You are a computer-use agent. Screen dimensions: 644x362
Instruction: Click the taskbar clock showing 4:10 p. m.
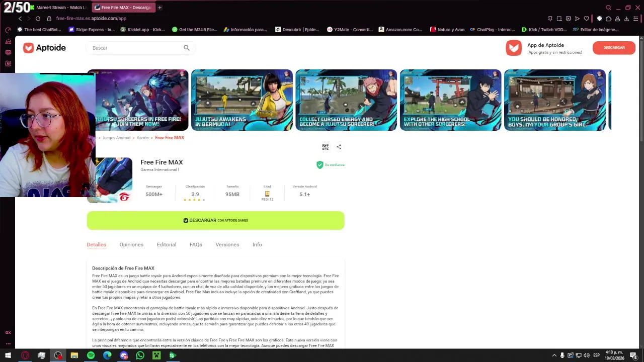point(614,355)
